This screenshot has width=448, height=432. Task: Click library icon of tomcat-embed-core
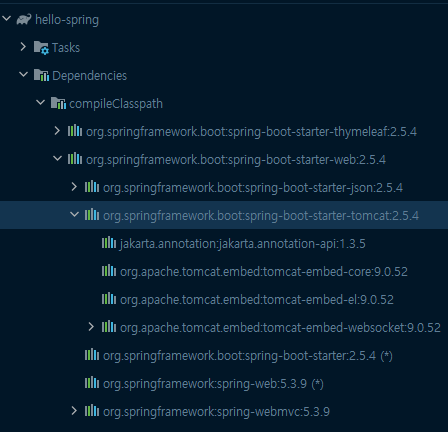pyautogui.click(x=109, y=271)
